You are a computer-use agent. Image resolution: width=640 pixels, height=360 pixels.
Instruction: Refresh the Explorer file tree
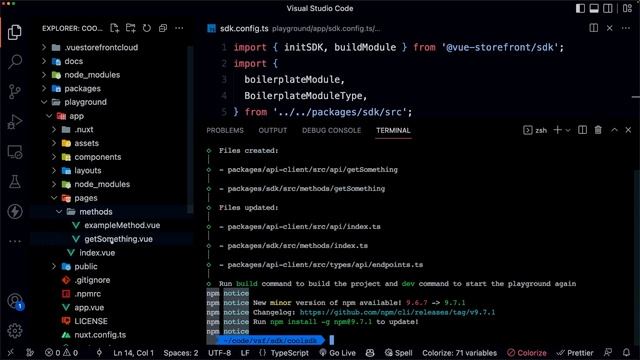pos(147,28)
